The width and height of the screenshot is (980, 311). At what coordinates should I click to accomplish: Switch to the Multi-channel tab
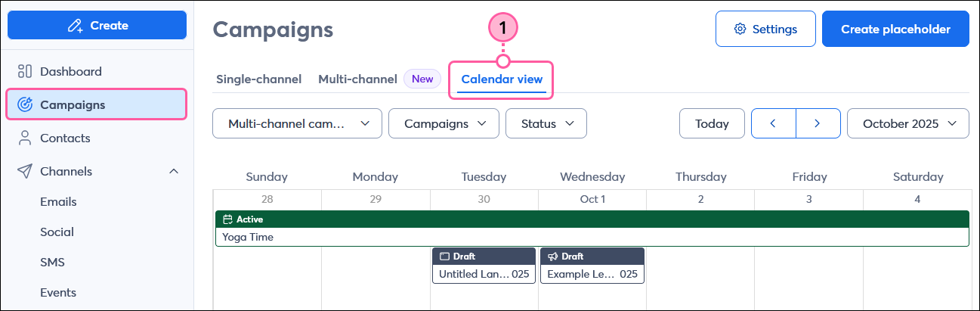[x=357, y=79]
